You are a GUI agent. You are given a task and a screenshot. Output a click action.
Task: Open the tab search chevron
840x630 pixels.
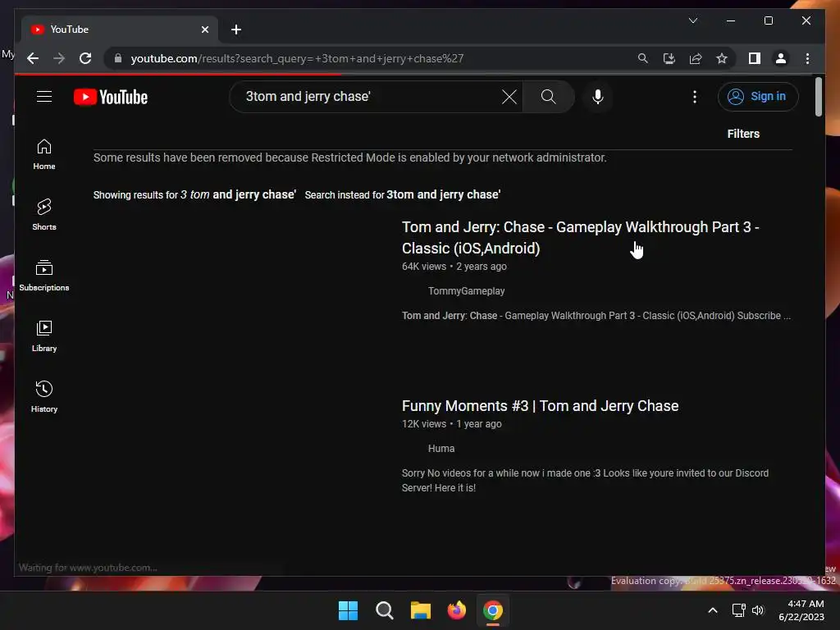692,21
